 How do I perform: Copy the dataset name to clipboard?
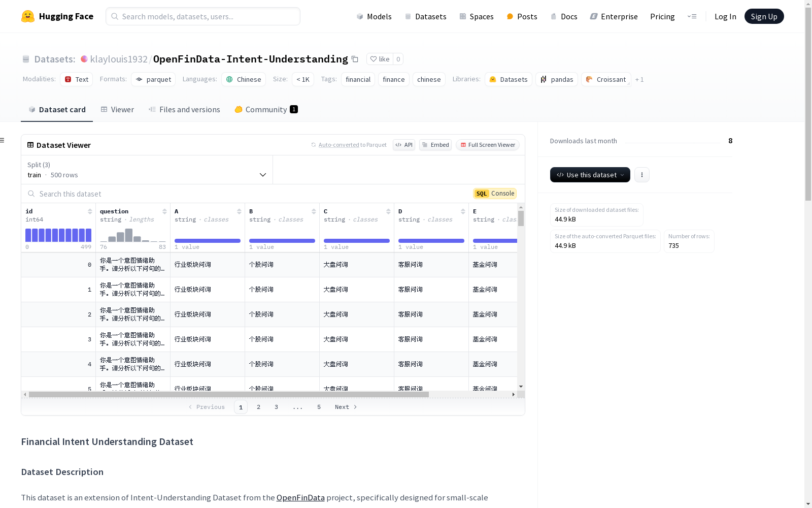click(355, 59)
